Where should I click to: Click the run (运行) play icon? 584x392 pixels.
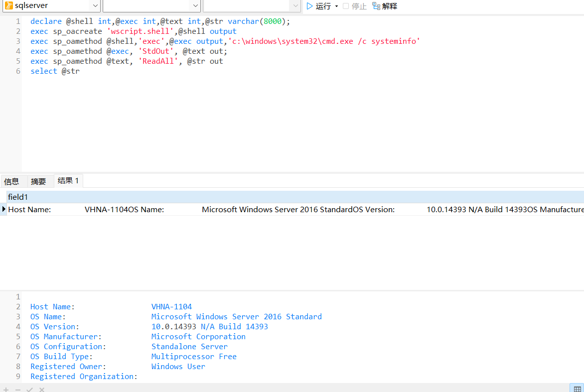tap(309, 6)
